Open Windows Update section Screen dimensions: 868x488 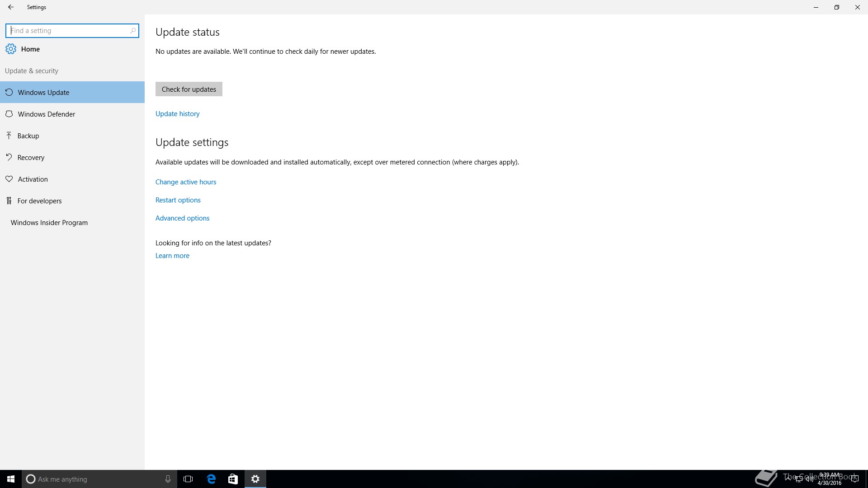72,92
